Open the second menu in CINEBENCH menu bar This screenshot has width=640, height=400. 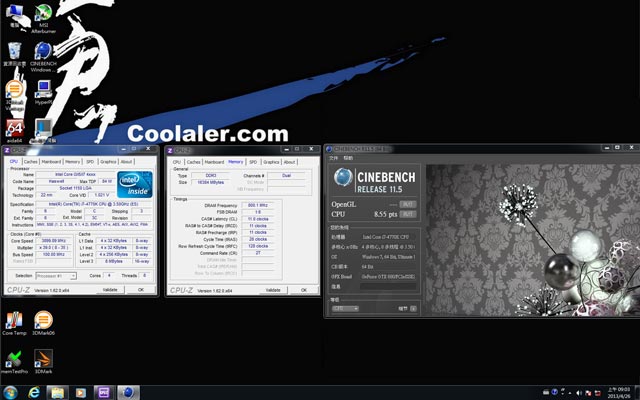point(348,158)
